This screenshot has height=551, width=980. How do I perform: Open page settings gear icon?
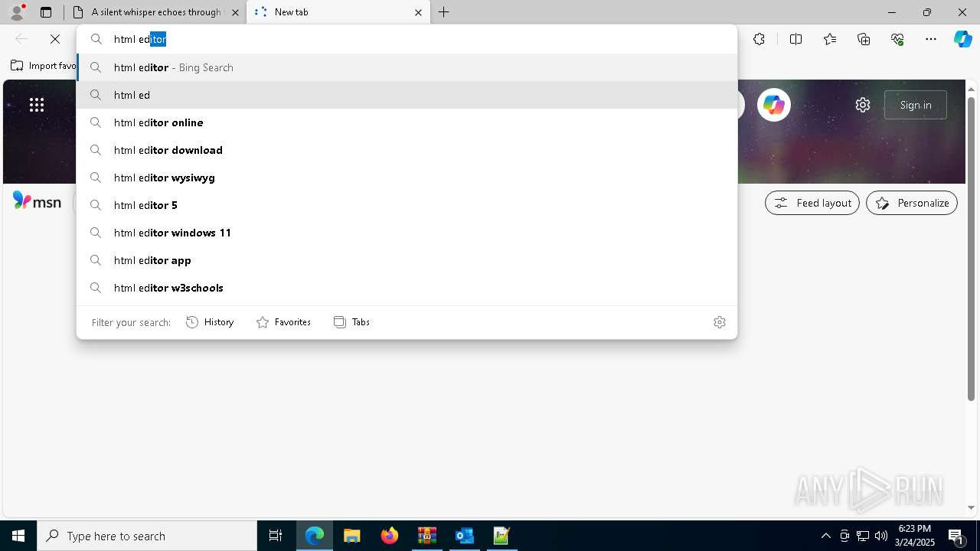(863, 105)
